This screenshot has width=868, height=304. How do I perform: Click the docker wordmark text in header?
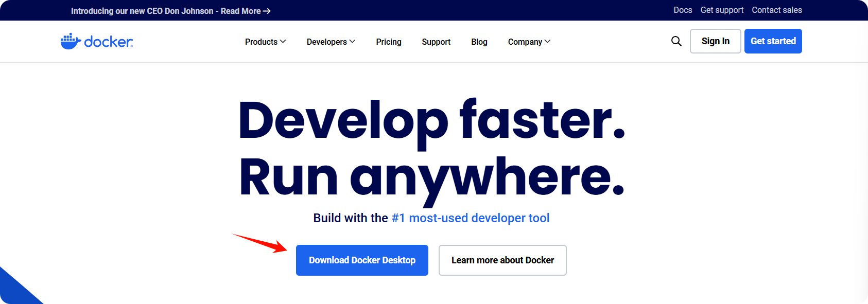108,42
